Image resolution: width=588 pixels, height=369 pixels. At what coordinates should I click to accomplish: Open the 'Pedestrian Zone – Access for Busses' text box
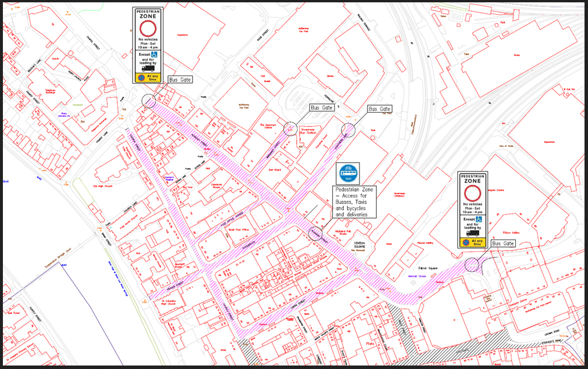(x=354, y=202)
